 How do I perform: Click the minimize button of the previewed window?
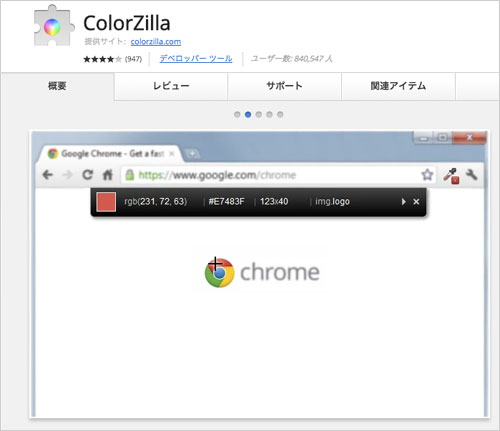(423, 138)
